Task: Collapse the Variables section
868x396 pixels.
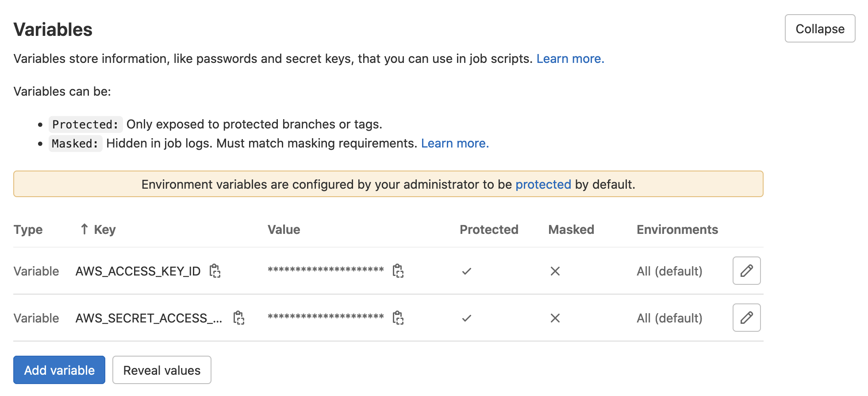Action: 820,28
